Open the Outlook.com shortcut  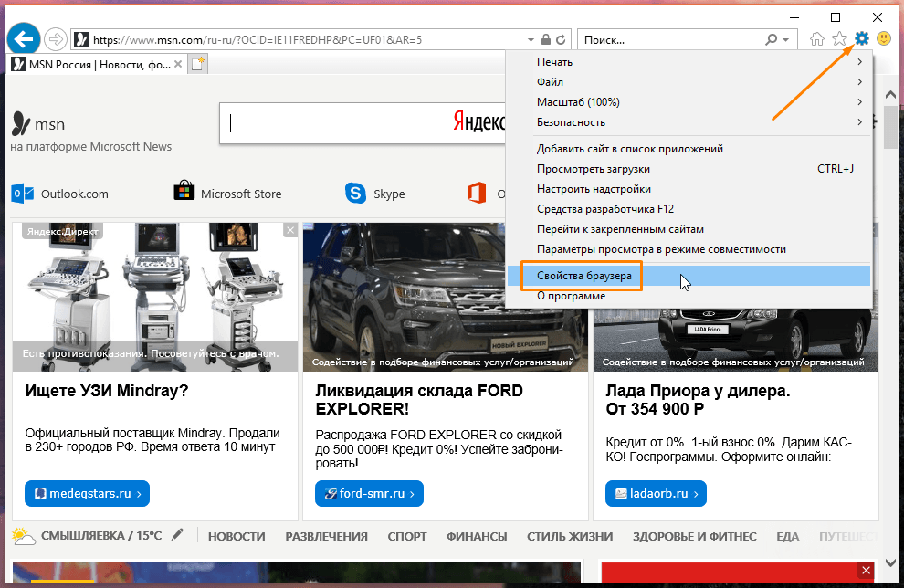point(60,194)
